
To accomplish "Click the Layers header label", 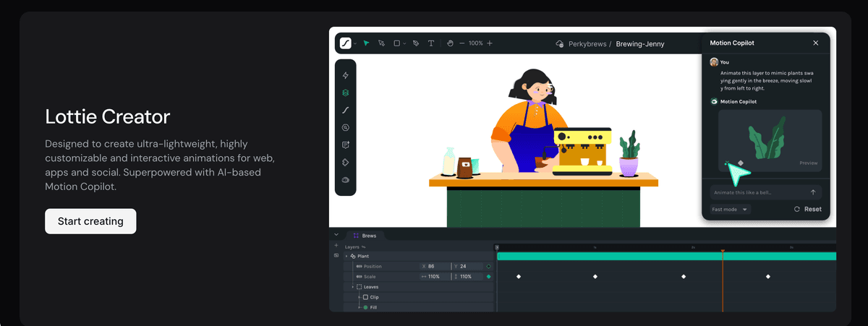I will pos(352,246).
